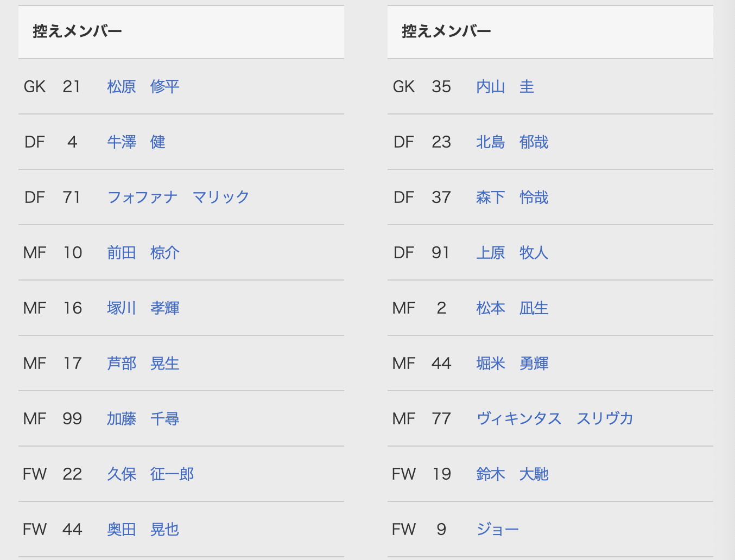Screen dimensions: 735x560
Task: Select 森下 怜哉 player link
Action: (x=512, y=198)
